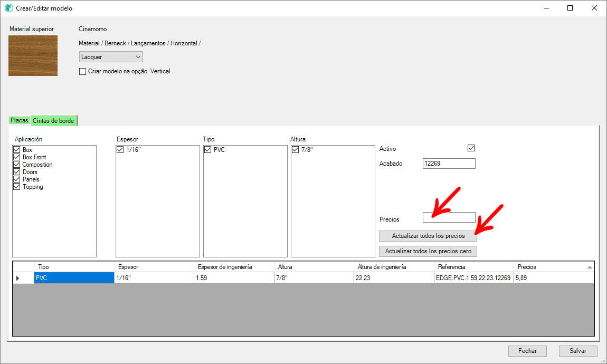Click the Salvar button
This screenshot has height=364, width=607.
(577, 351)
